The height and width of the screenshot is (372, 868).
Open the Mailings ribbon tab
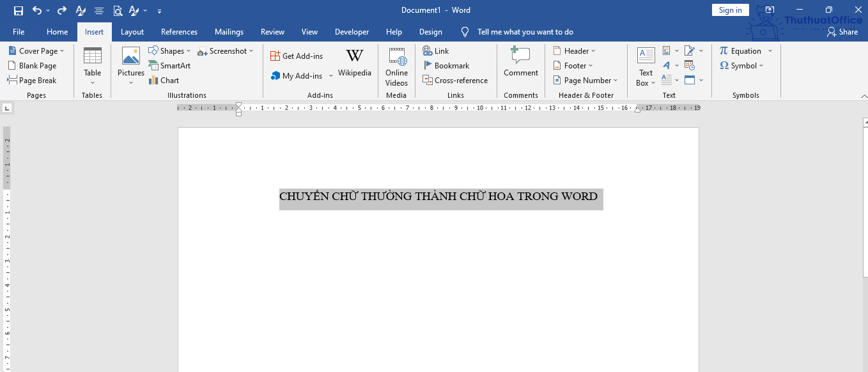(x=229, y=31)
